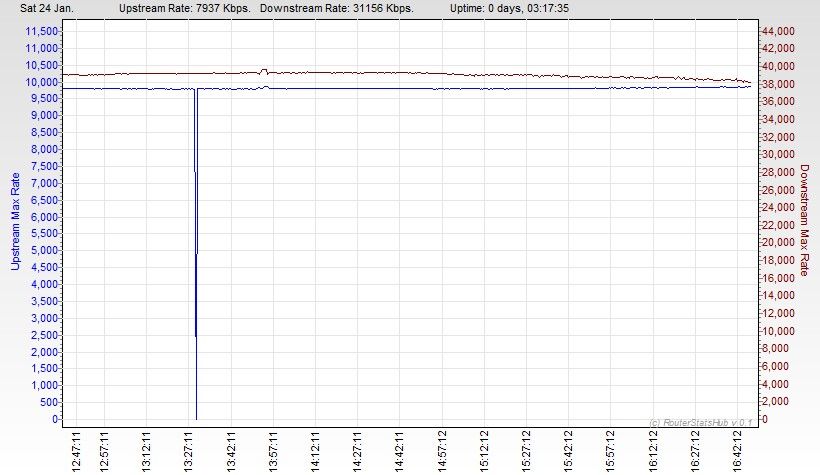The image size is (820, 475).
Task: Click the 14:42:11 time label
Action: pyautogui.click(x=400, y=451)
